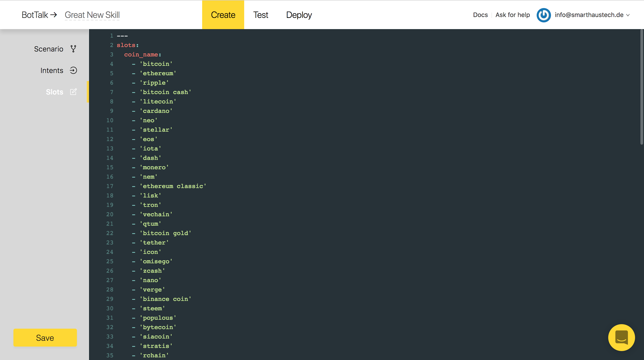Edit the Great New Skill name field

click(x=92, y=15)
